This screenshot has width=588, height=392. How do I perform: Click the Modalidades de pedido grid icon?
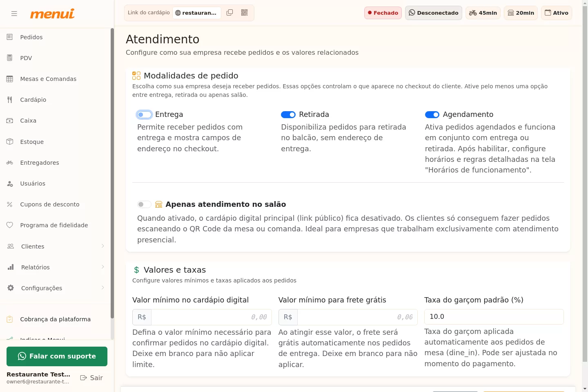point(136,76)
